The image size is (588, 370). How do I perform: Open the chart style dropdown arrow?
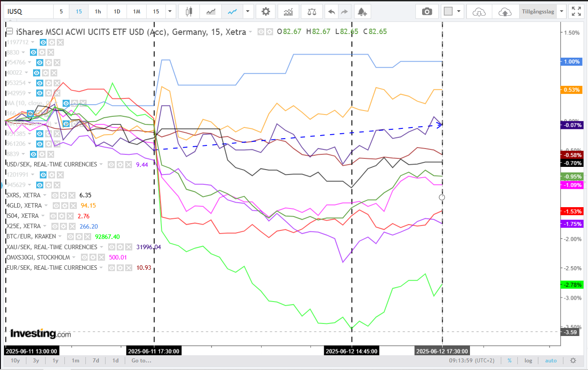(x=247, y=12)
